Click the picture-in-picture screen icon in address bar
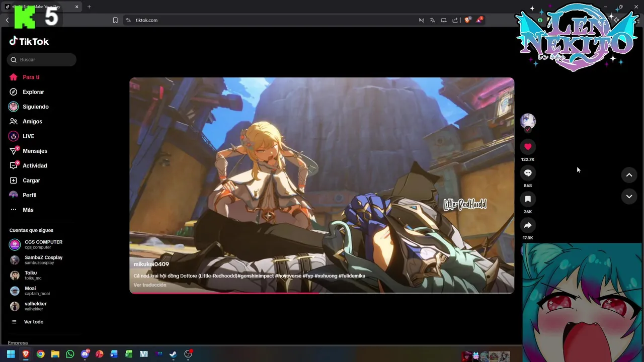This screenshot has width=644, height=362. [x=444, y=20]
